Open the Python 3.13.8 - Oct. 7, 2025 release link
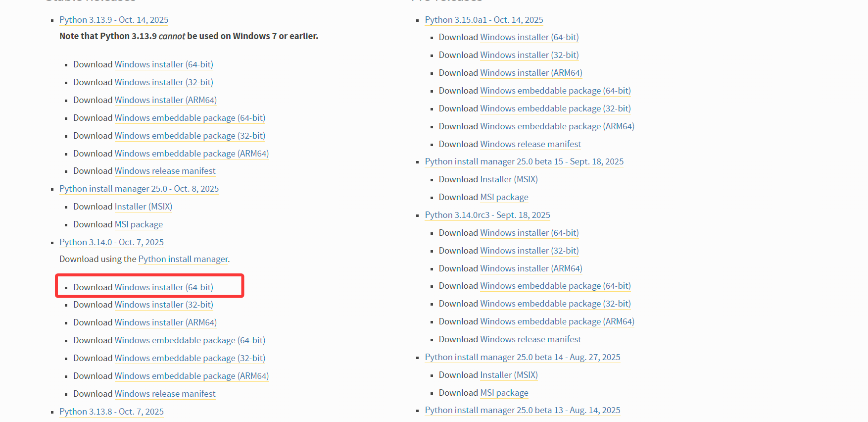The width and height of the screenshot is (868, 422). point(111,412)
